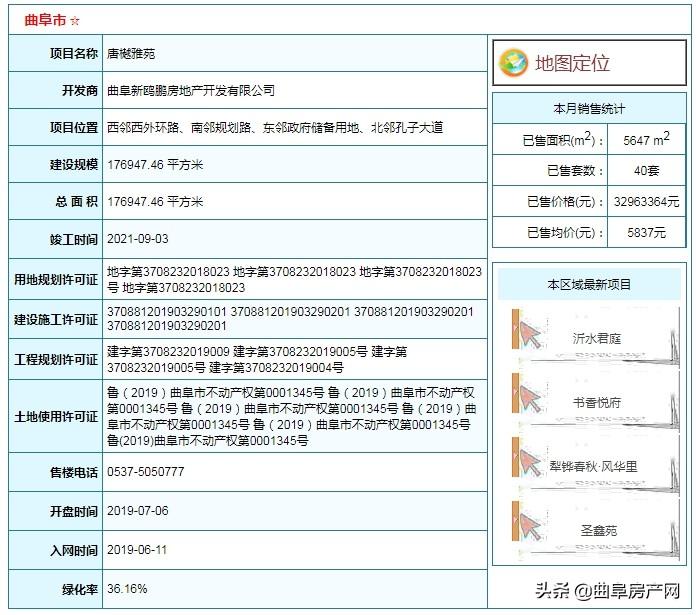Click the 入网时间 row label

click(x=74, y=550)
